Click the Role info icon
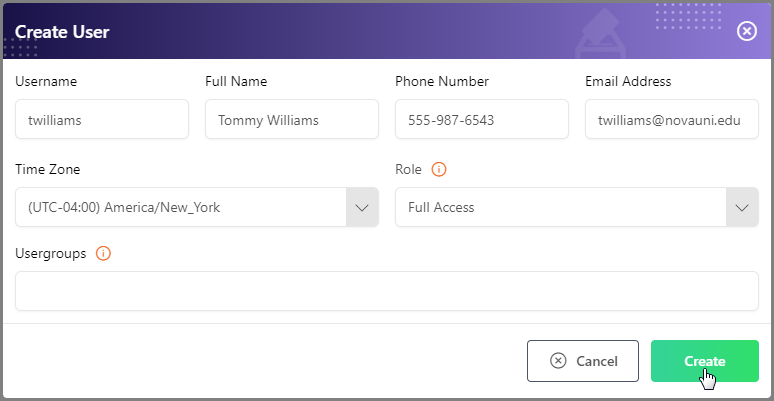774x401 pixels. point(439,169)
